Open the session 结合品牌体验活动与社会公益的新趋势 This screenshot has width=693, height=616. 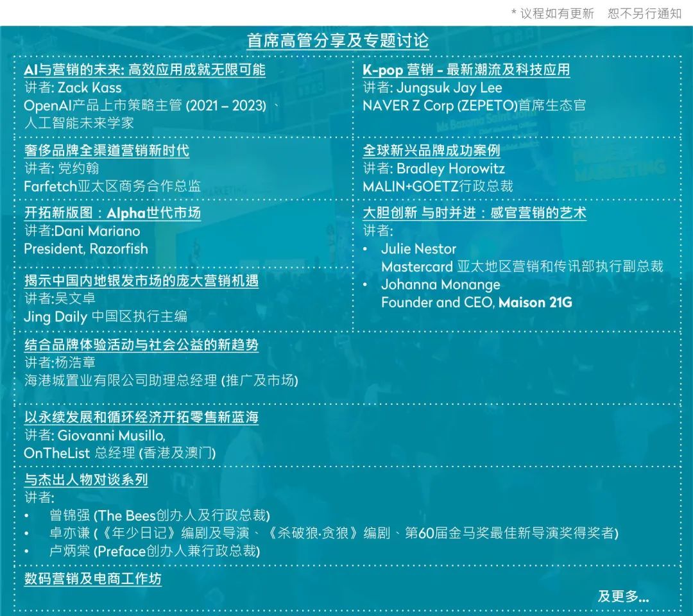[x=141, y=345]
